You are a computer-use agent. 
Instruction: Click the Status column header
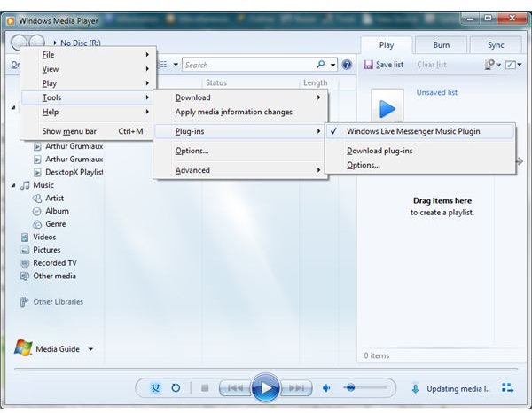click(x=216, y=82)
